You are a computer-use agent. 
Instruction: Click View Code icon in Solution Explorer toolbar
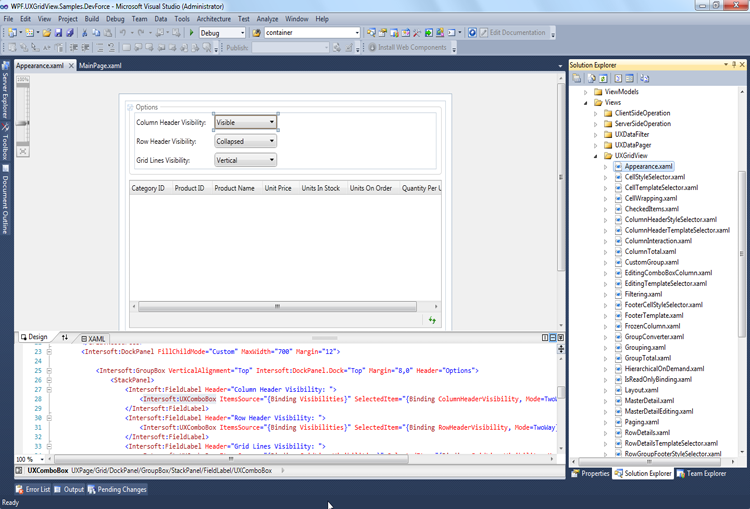click(618, 78)
